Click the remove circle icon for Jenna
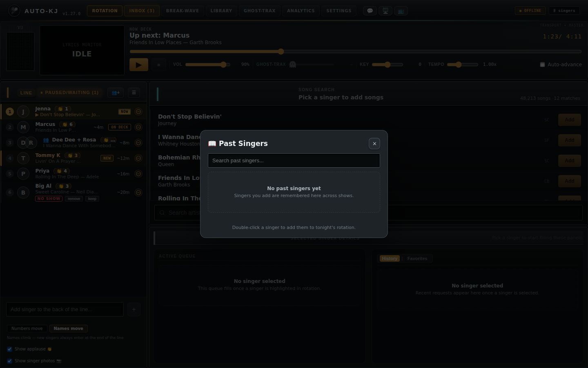This screenshot has height=368, width=588. (x=138, y=112)
